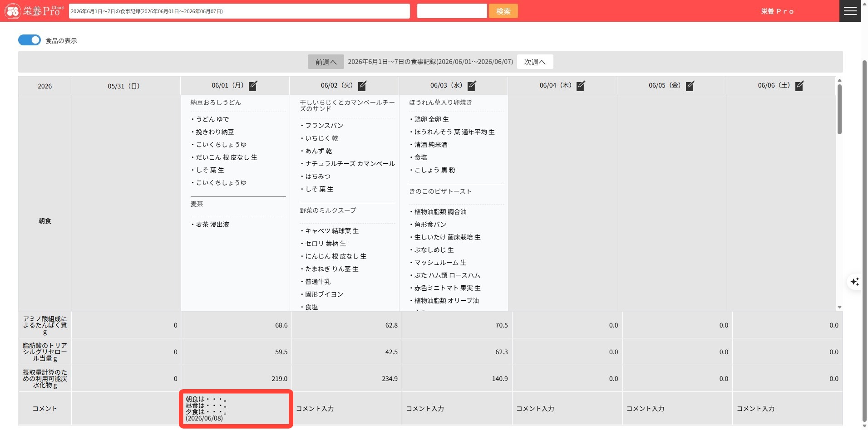
Task: Click the meal table scroll up arrow
Action: (839, 80)
